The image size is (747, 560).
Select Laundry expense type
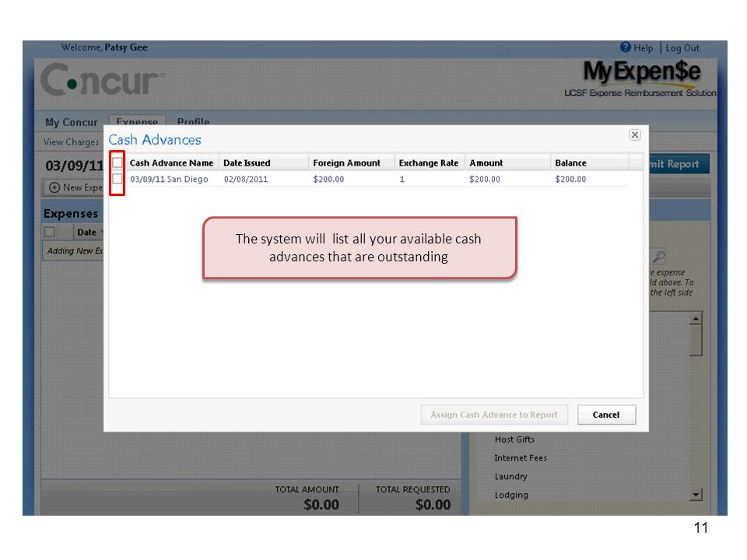(510, 476)
